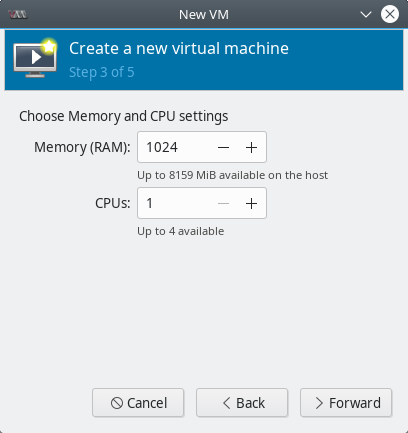Close the New VM window

(x=390, y=14)
